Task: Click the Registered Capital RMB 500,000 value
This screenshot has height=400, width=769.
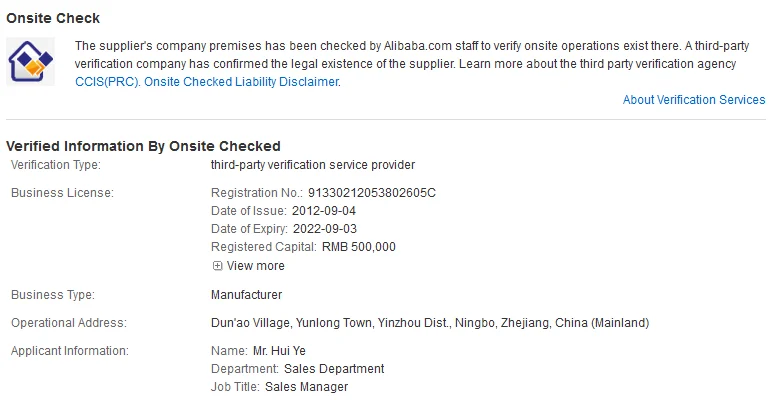Action: pos(359,247)
